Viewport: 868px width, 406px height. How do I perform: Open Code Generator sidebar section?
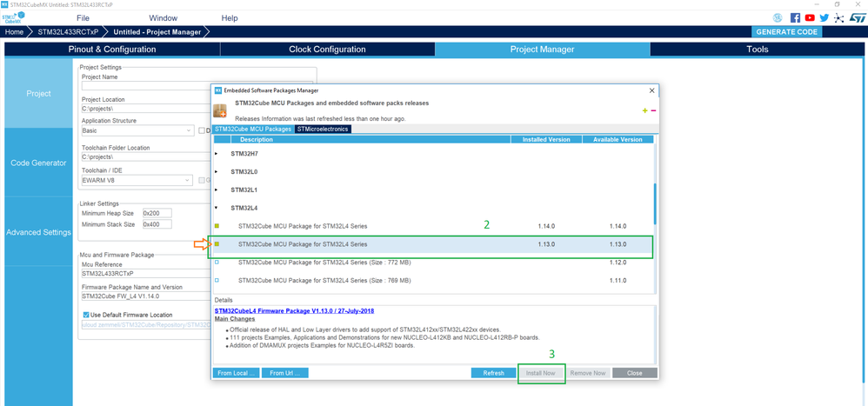(x=39, y=163)
